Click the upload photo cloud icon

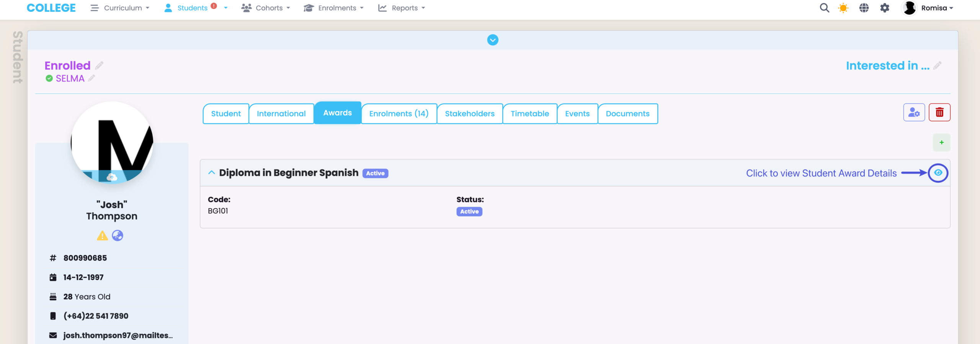(x=112, y=177)
